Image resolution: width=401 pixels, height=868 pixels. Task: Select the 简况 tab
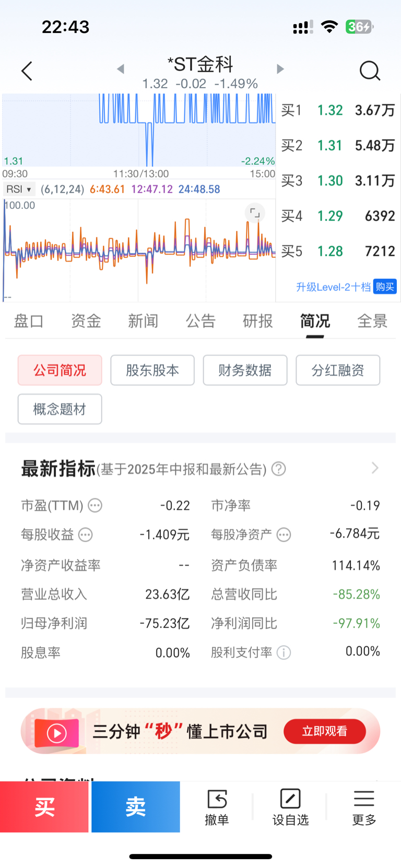pyautogui.click(x=315, y=321)
